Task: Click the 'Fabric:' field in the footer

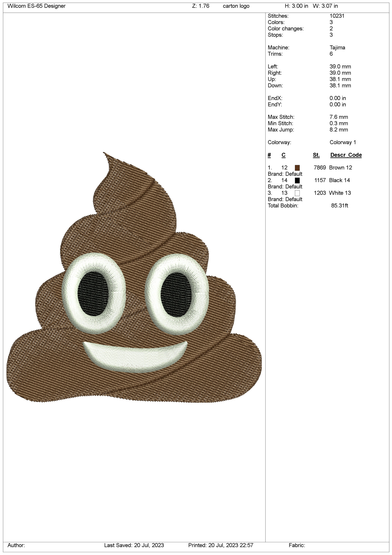Action: [x=296, y=545]
